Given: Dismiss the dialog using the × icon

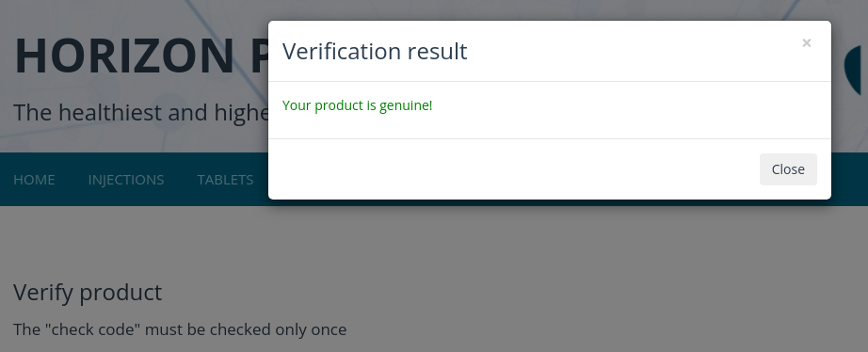Looking at the screenshot, I should pos(807,43).
